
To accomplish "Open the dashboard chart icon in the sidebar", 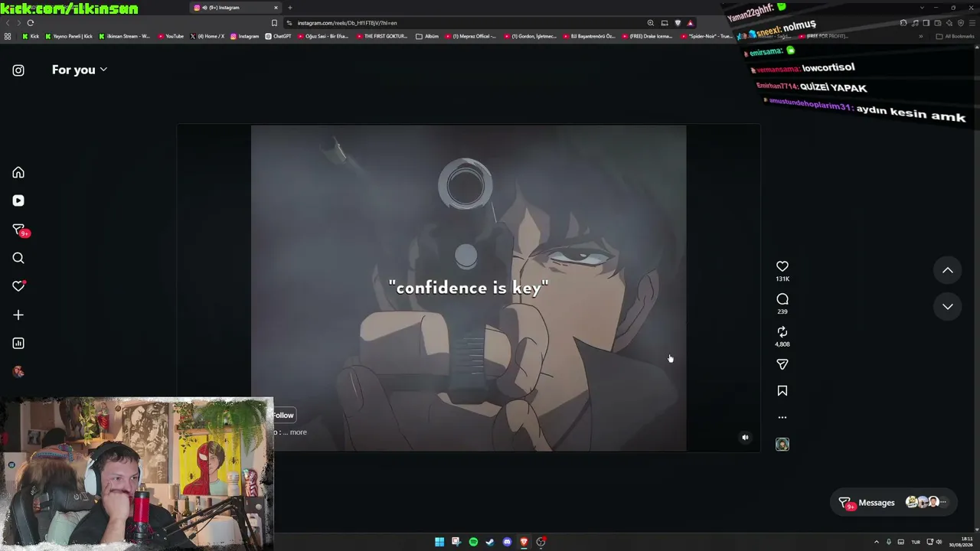I will click(18, 344).
